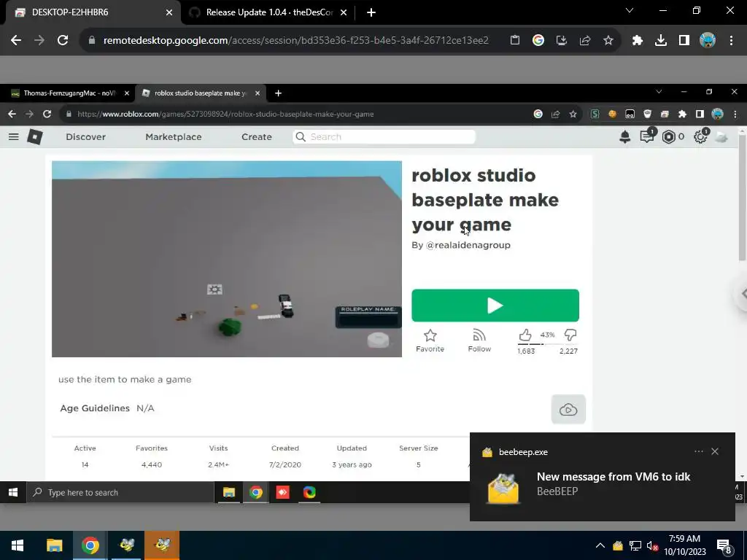
Task: Open the remote browser extensions puzzle icon
Action: pyautogui.click(x=682, y=114)
